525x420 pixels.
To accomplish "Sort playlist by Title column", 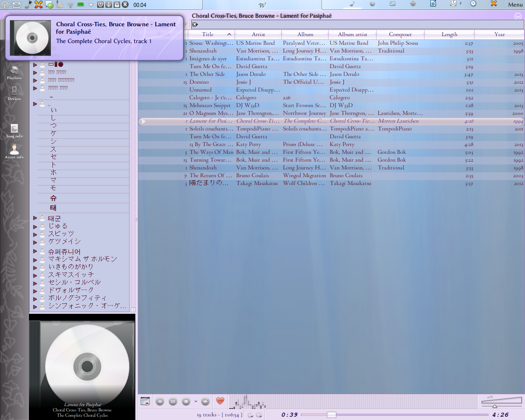I will coord(211,34).
